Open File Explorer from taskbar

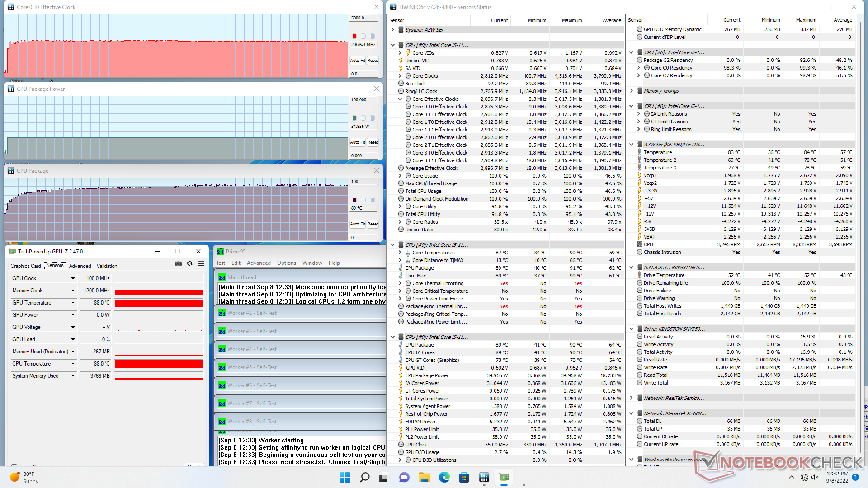click(424, 477)
